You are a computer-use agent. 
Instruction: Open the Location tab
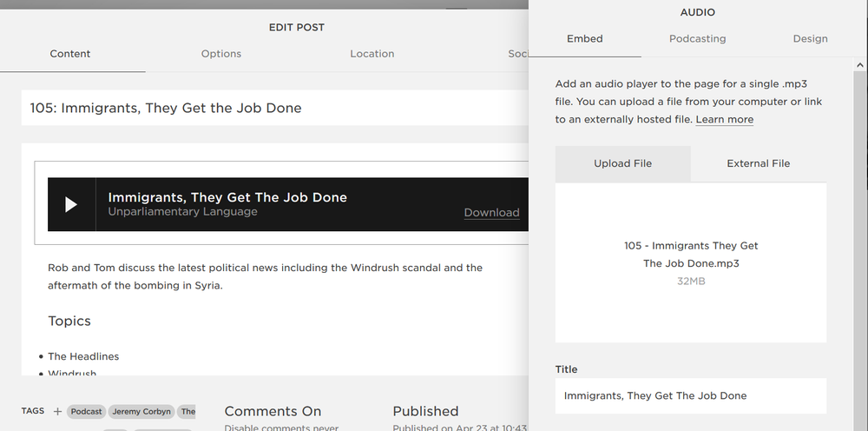(372, 54)
